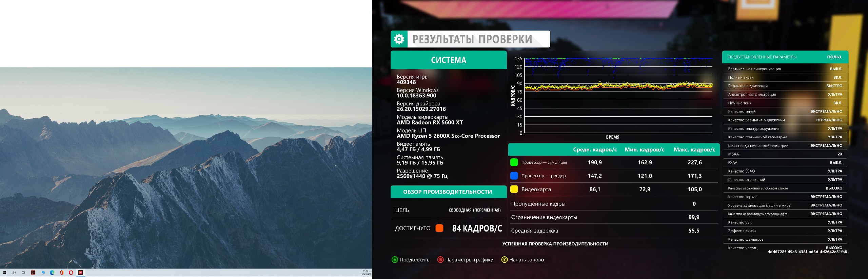Screen dimensions: 868x279
Task: Click the Размытие в движении setting row
Action: (785, 86)
